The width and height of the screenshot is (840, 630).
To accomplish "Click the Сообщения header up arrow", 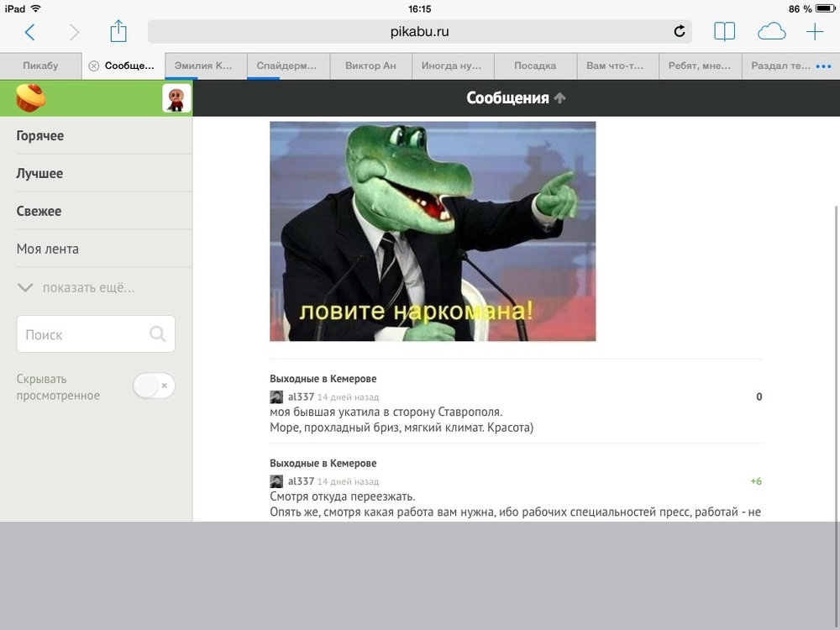I will pos(560,98).
